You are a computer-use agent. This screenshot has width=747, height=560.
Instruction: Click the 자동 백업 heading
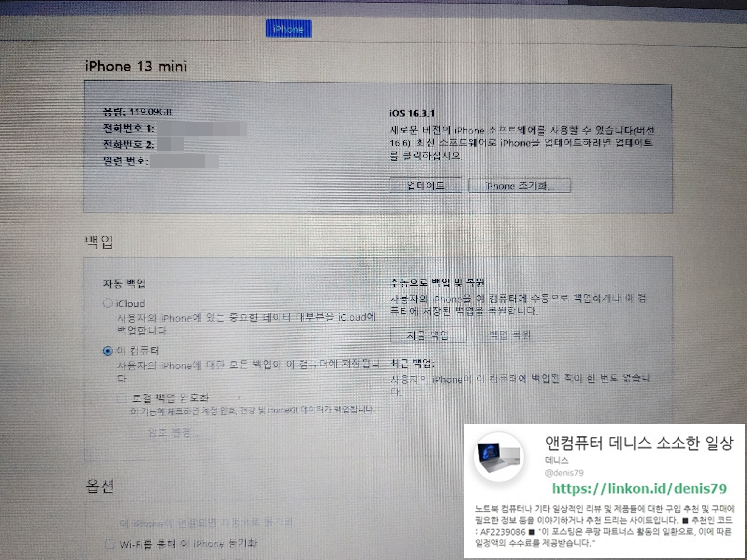click(124, 284)
